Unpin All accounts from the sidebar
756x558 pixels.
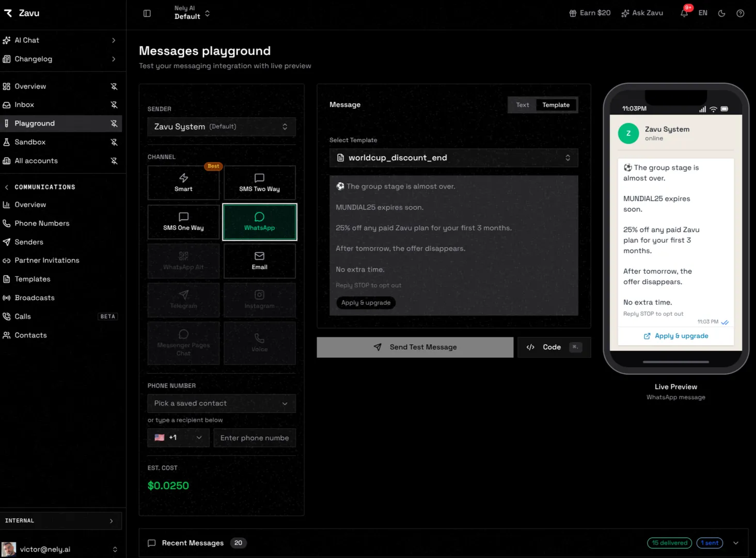[114, 161]
